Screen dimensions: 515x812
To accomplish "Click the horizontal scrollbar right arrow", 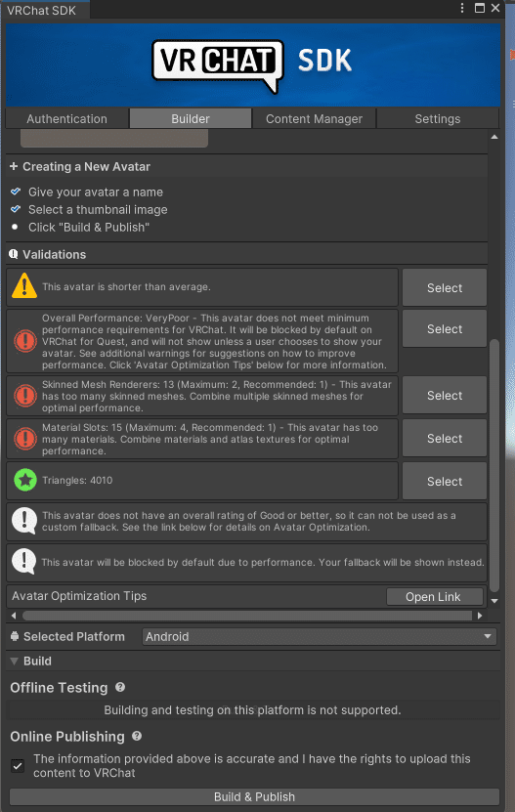I will pyautogui.click(x=480, y=616).
